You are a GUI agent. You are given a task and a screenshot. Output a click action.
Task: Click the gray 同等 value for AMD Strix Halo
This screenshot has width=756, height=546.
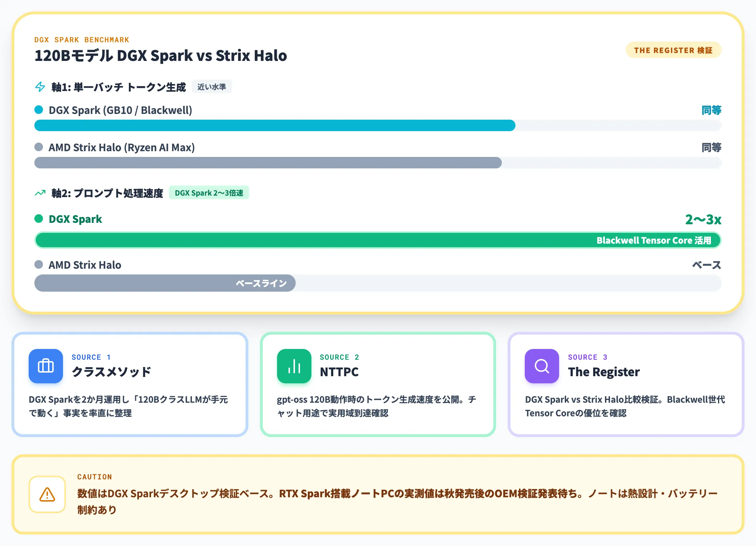coord(711,147)
